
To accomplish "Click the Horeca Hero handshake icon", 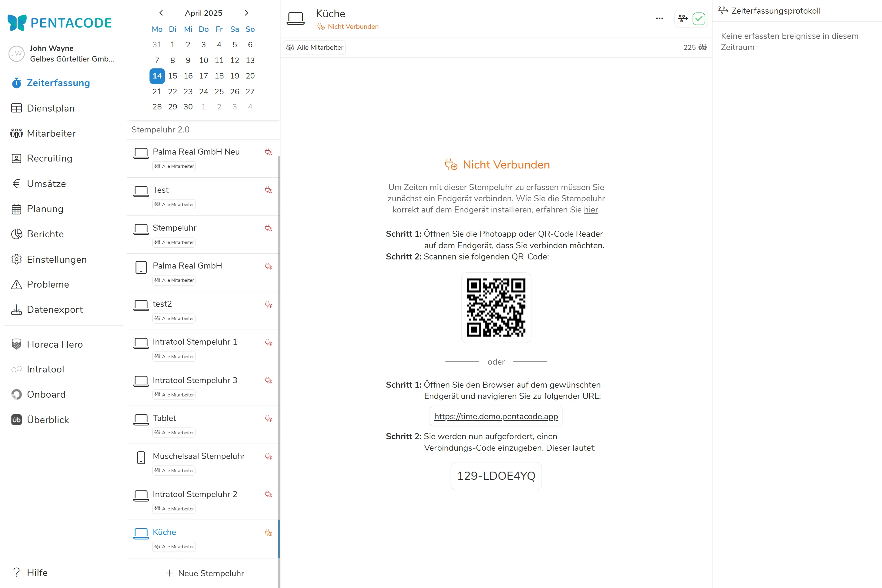I will (16, 344).
